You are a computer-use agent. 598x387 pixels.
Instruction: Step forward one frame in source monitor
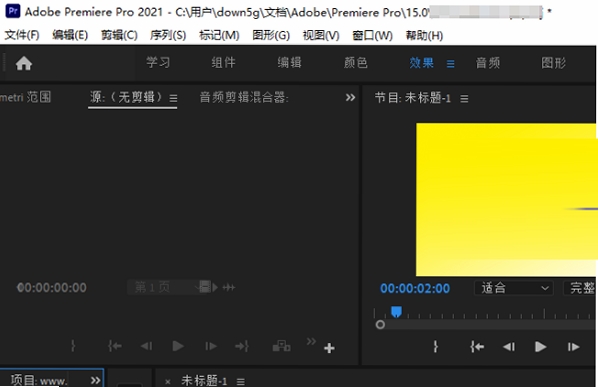(211, 346)
